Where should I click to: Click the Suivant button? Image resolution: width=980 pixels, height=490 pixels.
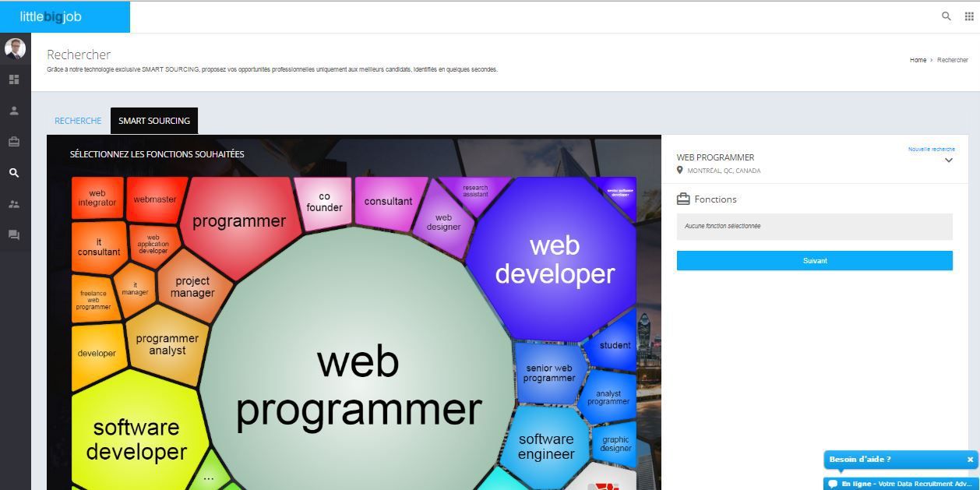pyautogui.click(x=815, y=261)
